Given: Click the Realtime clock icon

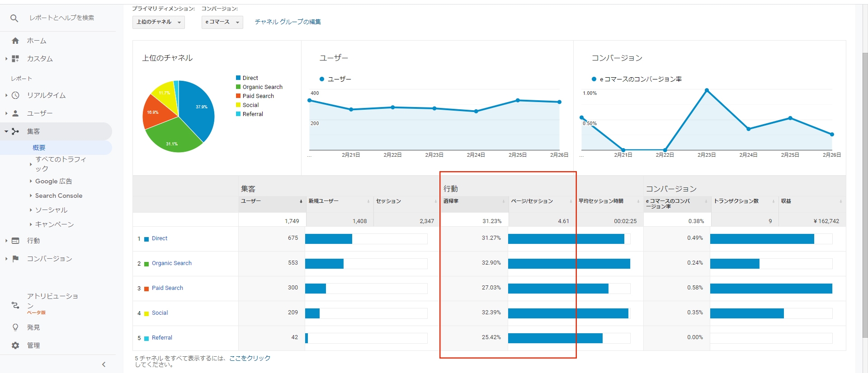Looking at the screenshot, I should (x=15, y=95).
